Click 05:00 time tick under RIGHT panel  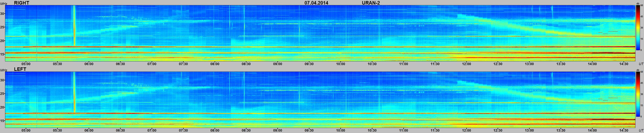pos(26,64)
